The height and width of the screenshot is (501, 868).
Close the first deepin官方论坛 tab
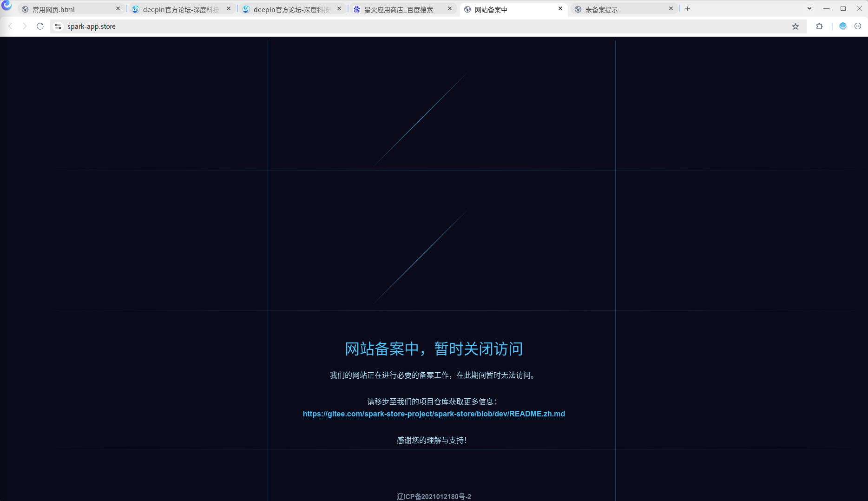pyautogui.click(x=229, y=9)
